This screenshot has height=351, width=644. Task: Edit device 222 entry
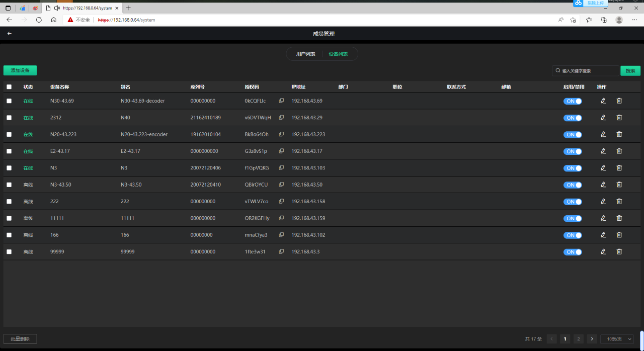click(x=603, y=201)
